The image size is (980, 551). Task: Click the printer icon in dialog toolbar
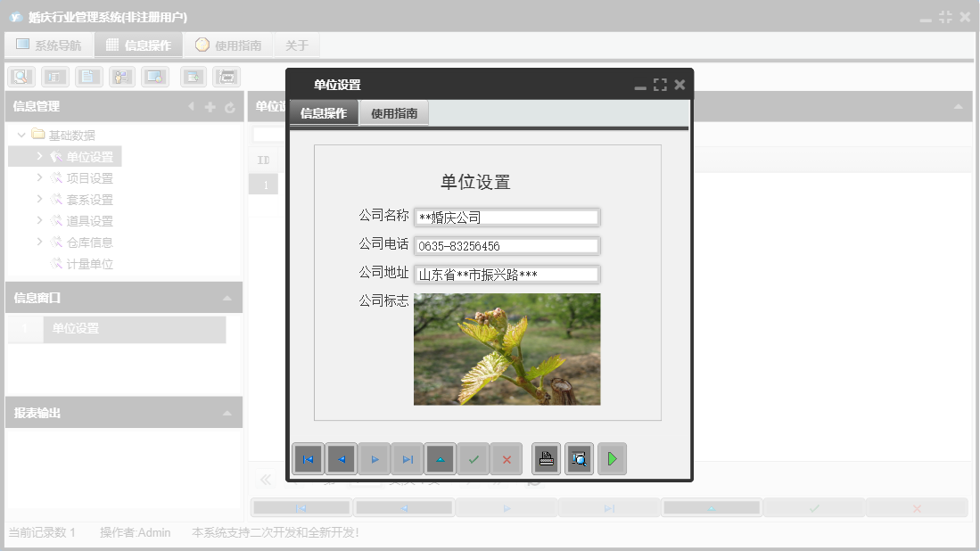(547, 459)
